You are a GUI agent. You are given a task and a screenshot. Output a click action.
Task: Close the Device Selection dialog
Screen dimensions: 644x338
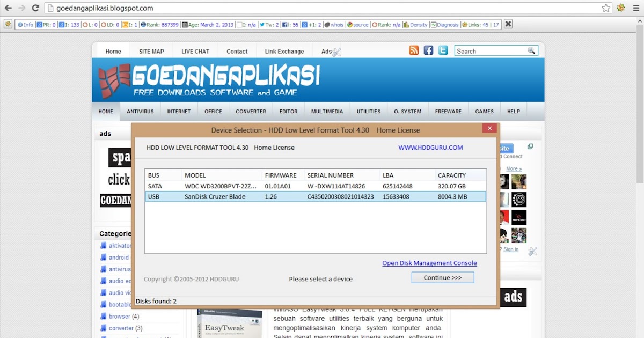pyautogui.click(x=489, y=128)
